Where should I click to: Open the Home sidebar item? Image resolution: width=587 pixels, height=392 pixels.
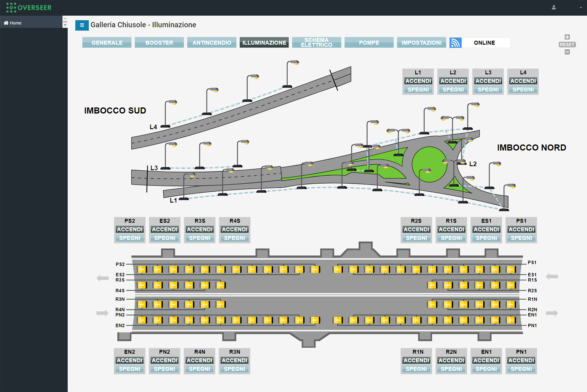tap(31, 23)
